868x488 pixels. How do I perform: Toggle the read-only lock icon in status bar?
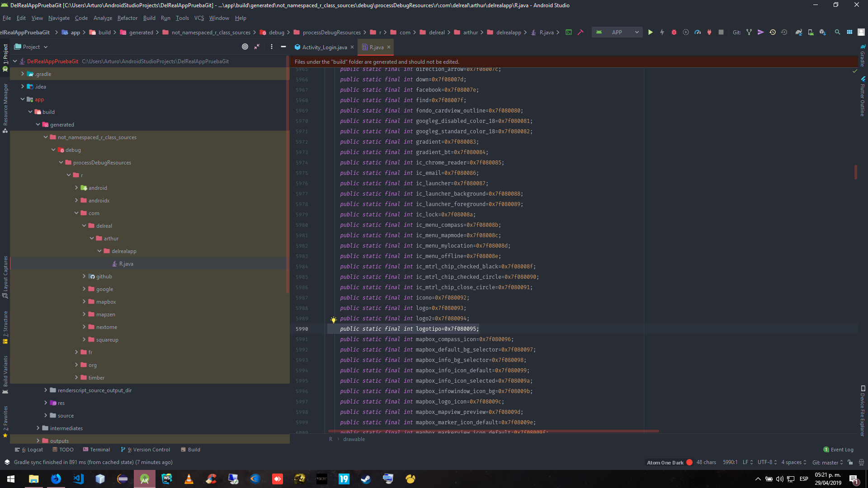tap(850, 462)
